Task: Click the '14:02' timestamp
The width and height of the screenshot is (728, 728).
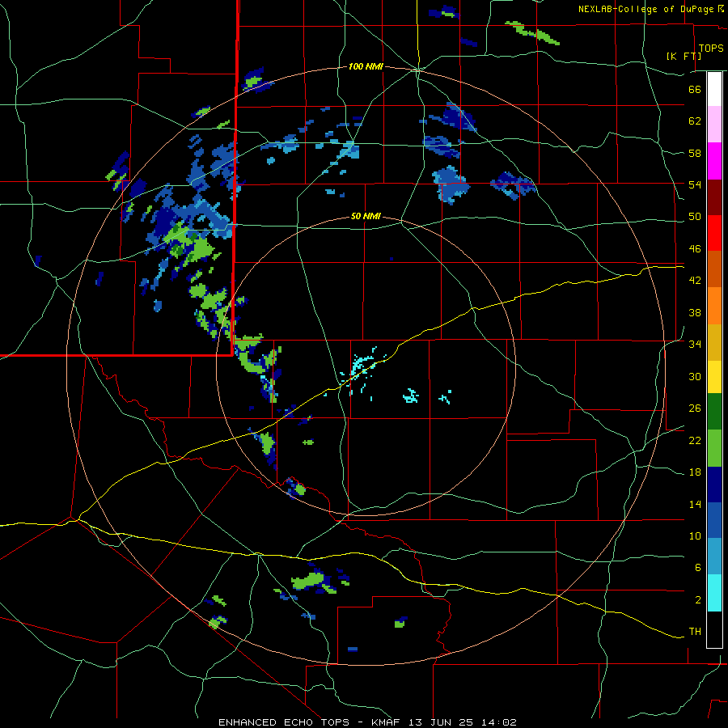Action: pos(498,722)
